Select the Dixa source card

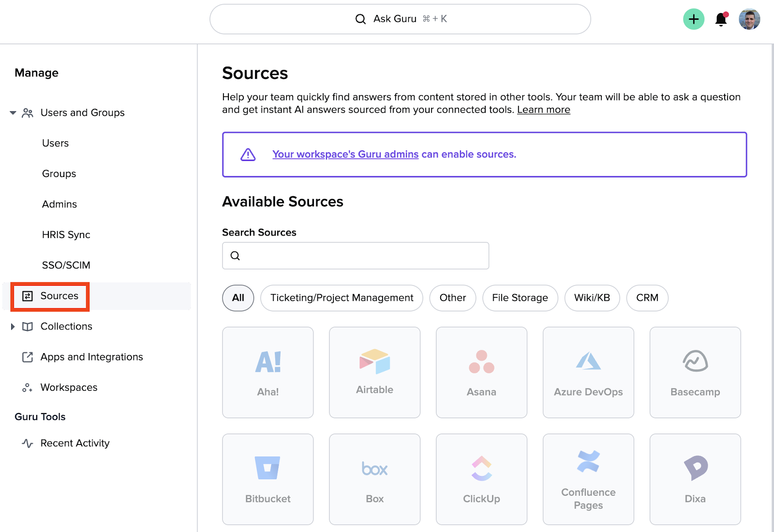[696, 479]
